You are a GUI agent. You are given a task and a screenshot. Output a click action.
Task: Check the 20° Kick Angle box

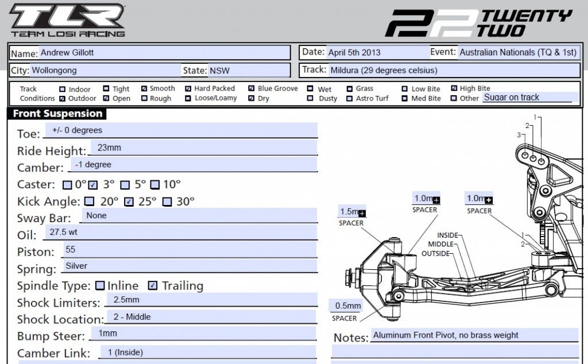[89, 202]
